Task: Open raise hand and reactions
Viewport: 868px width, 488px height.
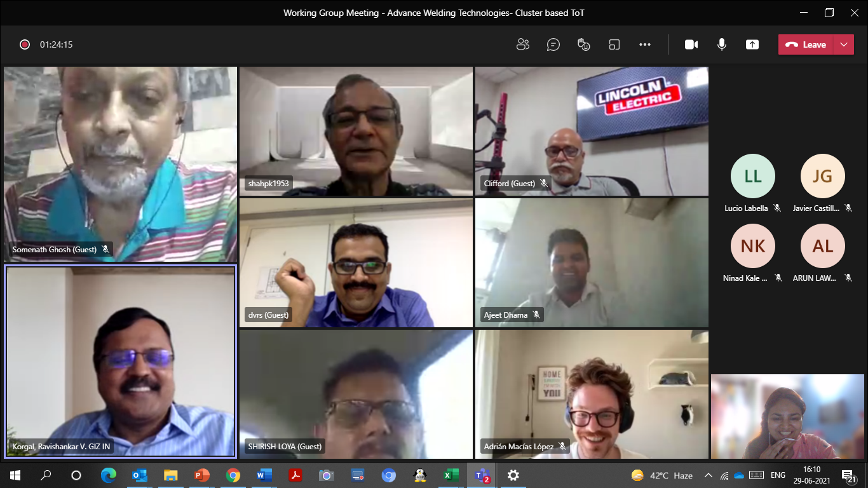Action: pyautogui.click(x=583, y=44)
